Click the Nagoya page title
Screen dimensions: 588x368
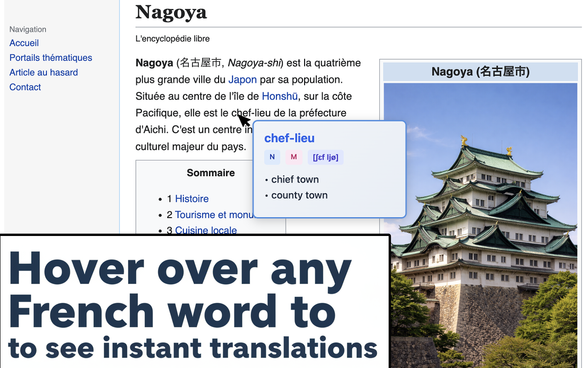[171, 13]
